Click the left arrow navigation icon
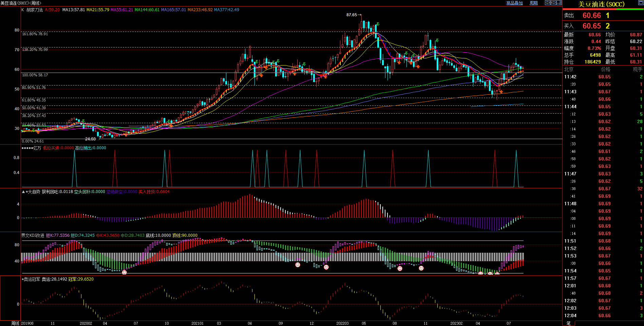 pyautogui.click(x=548, y=3)
